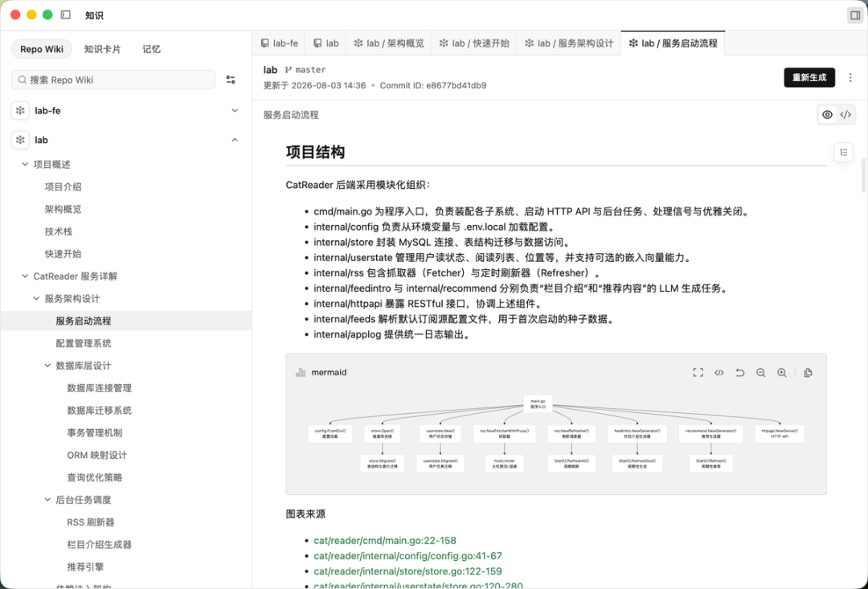Image resolution: width=868 pixels, height=589 pixels.
Task: Click main.go node in mermaid diagram
Action: [x=538, y=403]
